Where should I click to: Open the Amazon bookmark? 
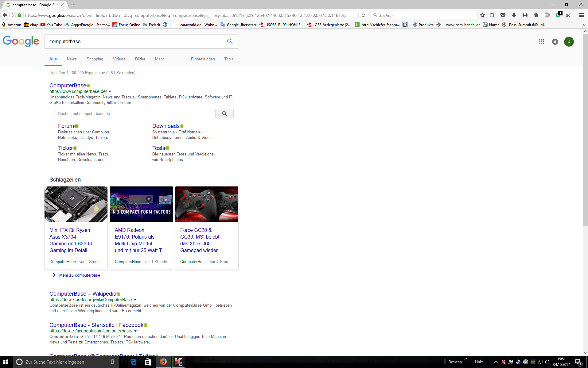click(11, 25)
